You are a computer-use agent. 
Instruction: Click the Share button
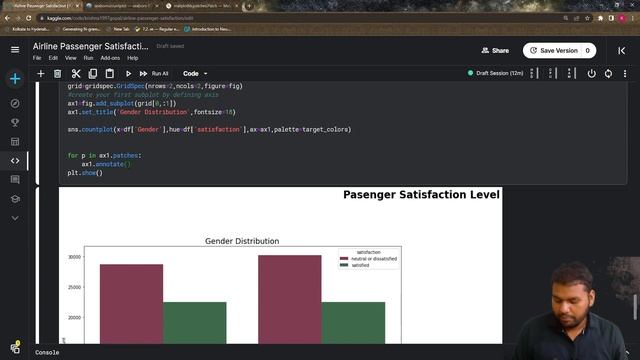coord(495,51)
